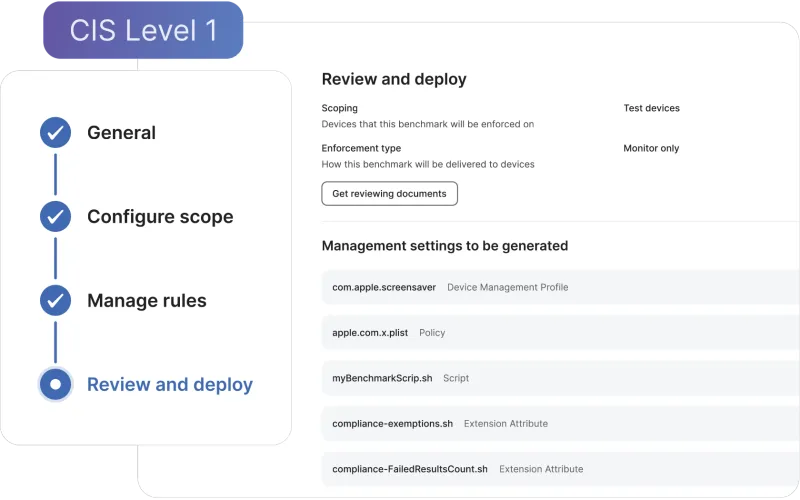Click 'How this benchmark will be delivered to devices'
The height and width of the screenshot is (500, 800).
point(428,164)
